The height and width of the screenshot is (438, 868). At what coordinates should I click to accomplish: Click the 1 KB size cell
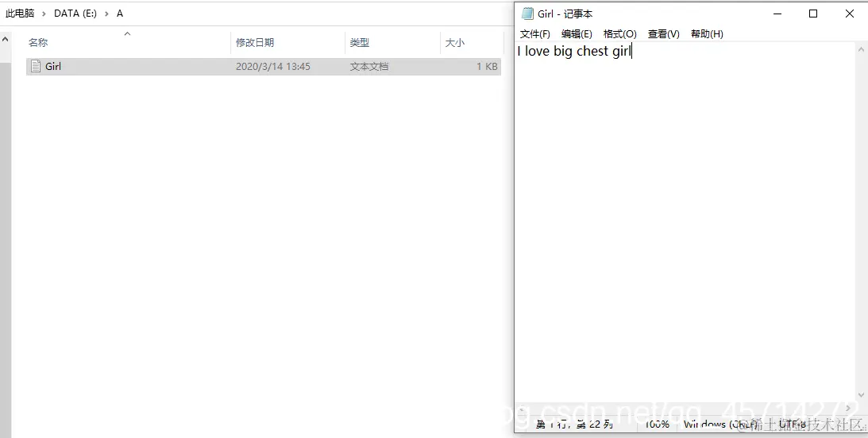click(487, 67)
